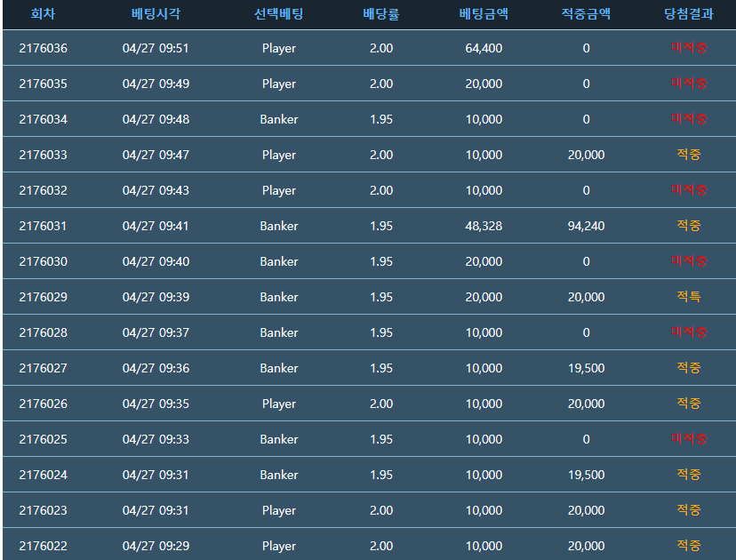Click the 적중금액 column header
736x560 pixels.
point(586,14)
